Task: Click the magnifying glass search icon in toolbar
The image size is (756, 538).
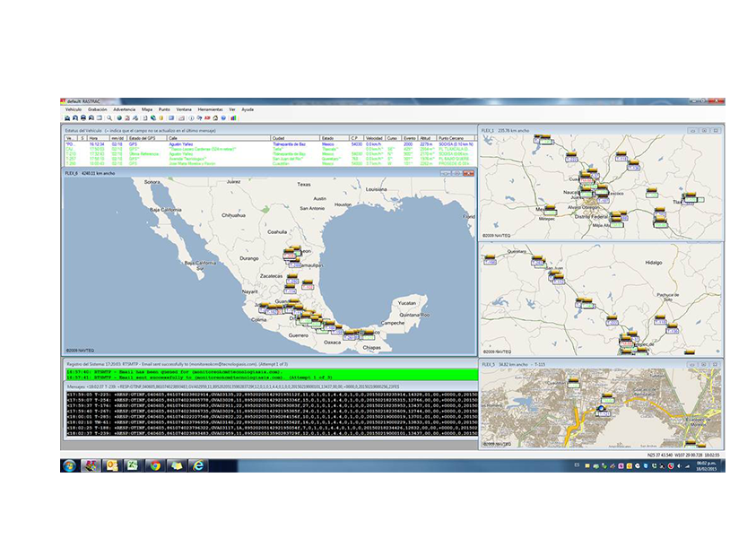Action: (109, 118)
